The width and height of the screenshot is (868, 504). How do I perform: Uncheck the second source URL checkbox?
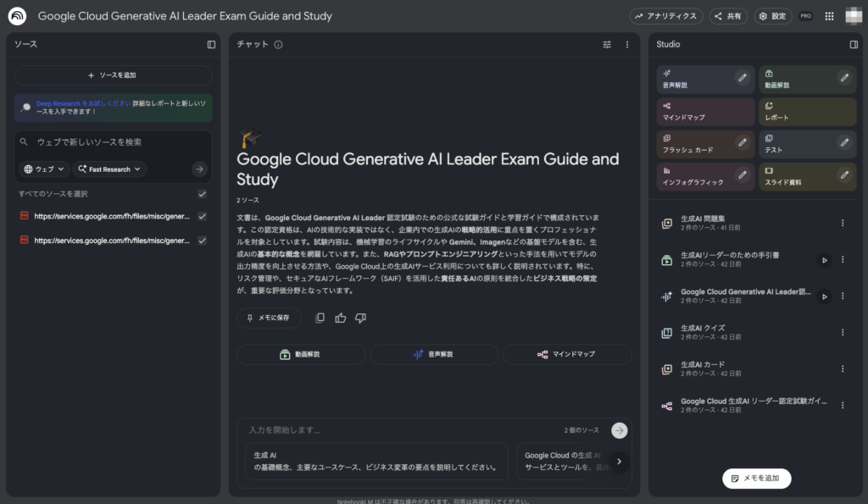coord(202,241)
